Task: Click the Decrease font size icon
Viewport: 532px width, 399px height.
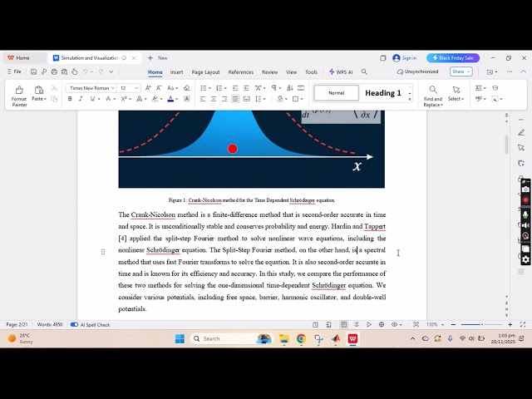Action: [x=159, y=88]
